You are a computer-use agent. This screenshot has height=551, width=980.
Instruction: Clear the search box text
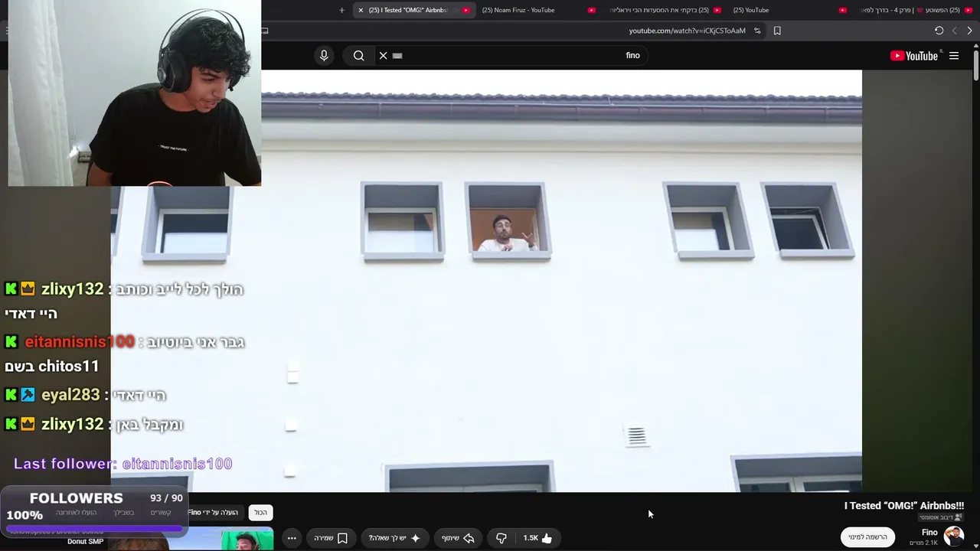tap(384, 55)
